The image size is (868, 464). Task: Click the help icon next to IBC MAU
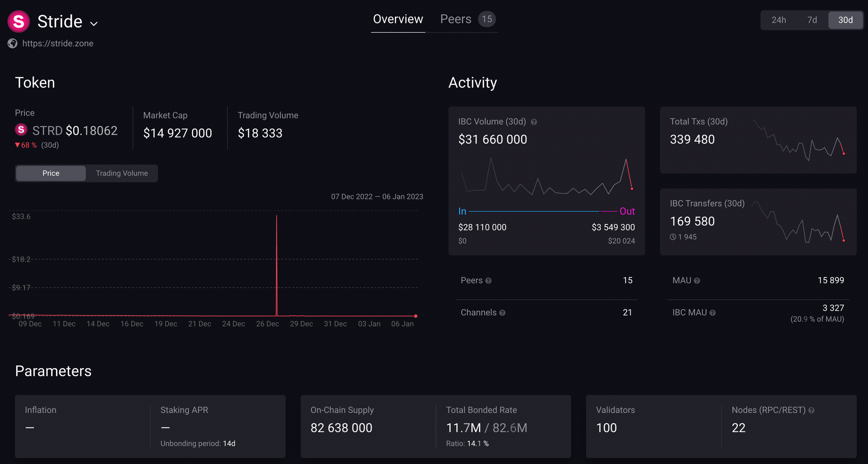(x=713, y=313)
